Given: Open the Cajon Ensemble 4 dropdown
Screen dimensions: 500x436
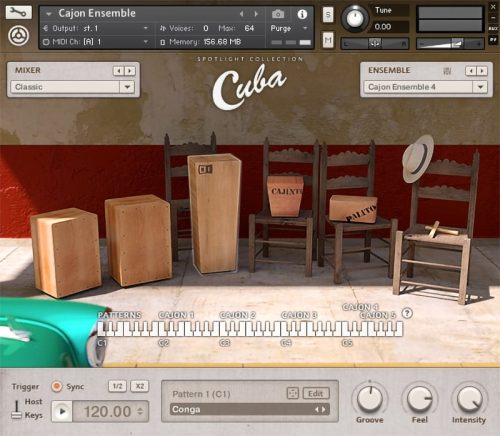Looking at the screenshot, I should [x=426, y=87].
